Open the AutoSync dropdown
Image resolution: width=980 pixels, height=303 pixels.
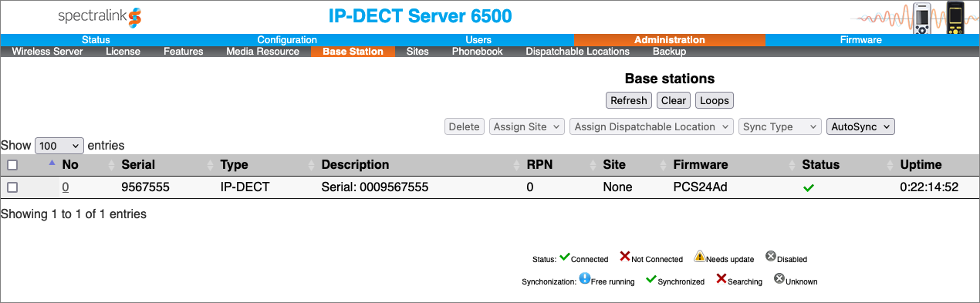click(x=860, y=126)
